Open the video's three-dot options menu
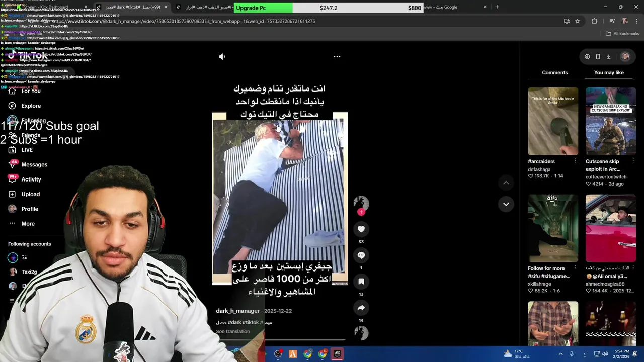The height and width of the screenshot is (362, 644). (337, 57)
